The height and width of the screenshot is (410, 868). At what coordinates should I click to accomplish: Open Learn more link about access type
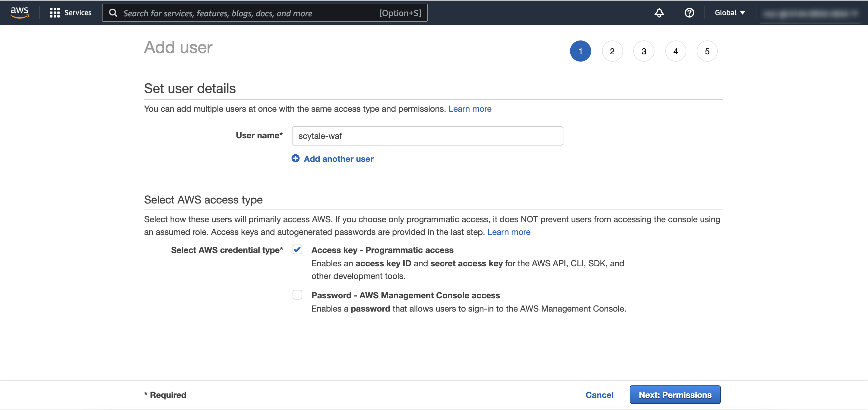point(509,232)
